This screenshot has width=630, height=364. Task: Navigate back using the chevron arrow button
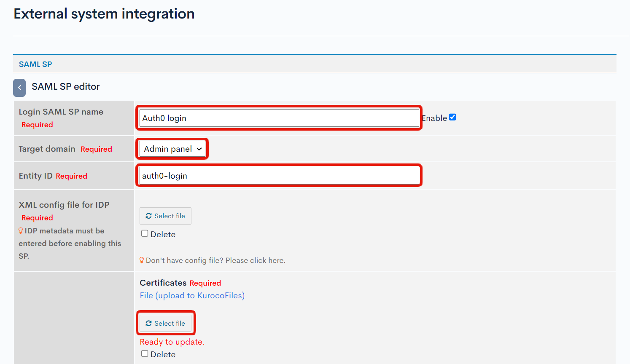[19, 87]
